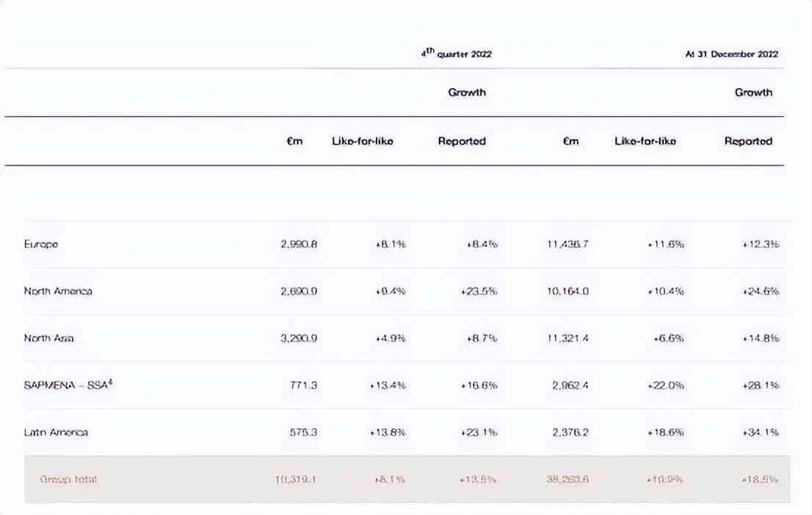Select Europe's full-year reported growth +12.3%
This screenshot has width=812, height=515.
tap(761, 244)
